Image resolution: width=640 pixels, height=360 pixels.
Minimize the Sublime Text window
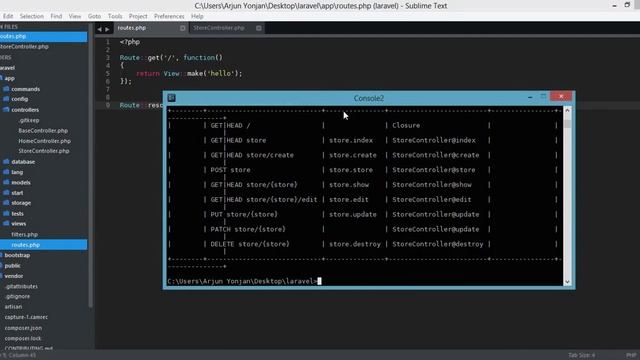614,5
